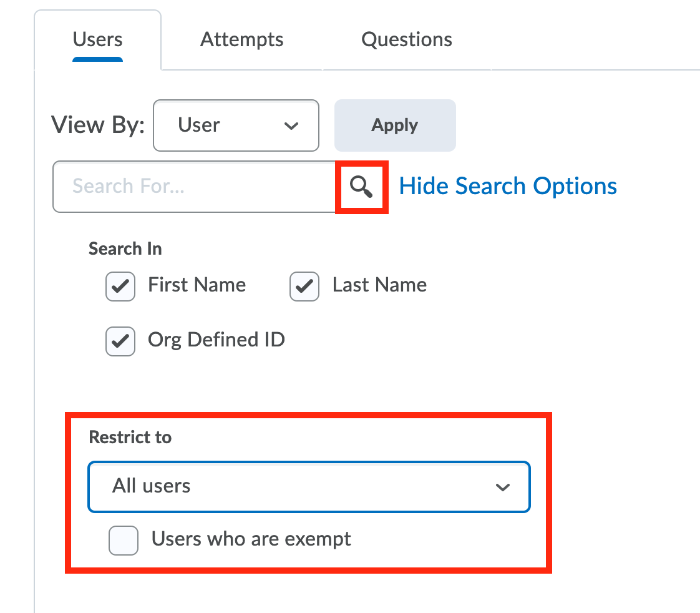Switch to the Questions tab
This screenshot has width=700, height=613.
pos(406,39)
